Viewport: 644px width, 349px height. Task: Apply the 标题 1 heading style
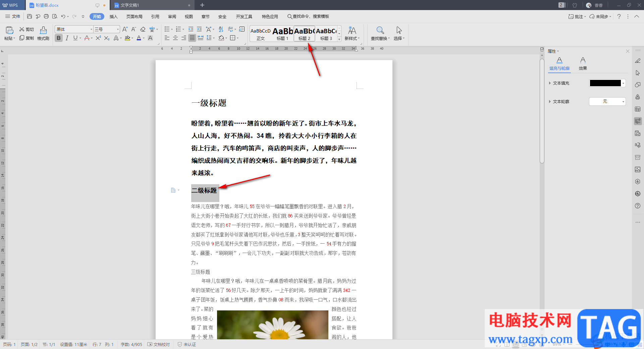282,34
